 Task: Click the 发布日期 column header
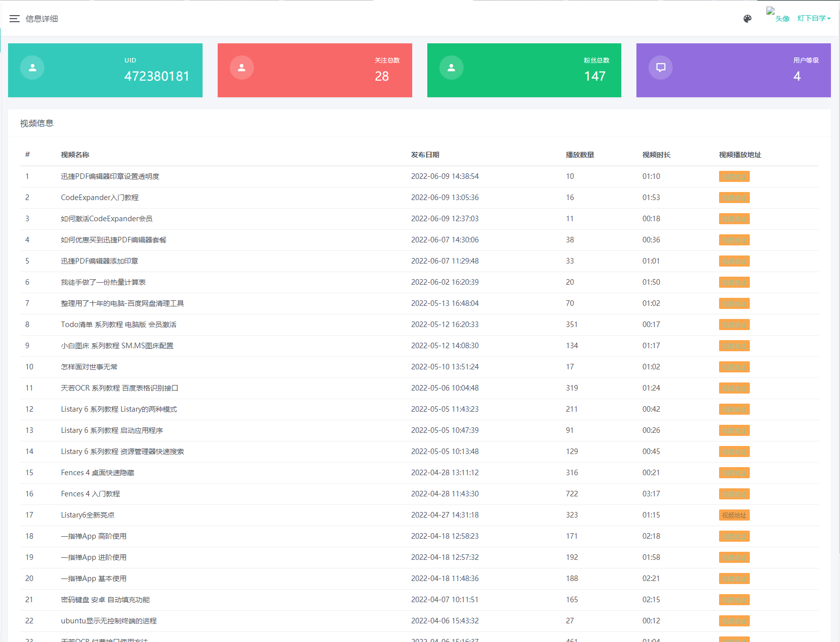click(x=425, y=155)
